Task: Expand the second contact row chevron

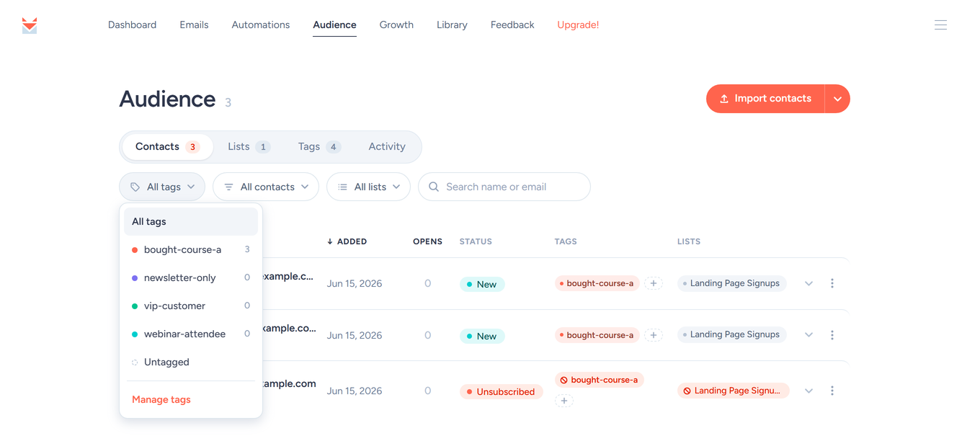Action: [x=808, y=335]
